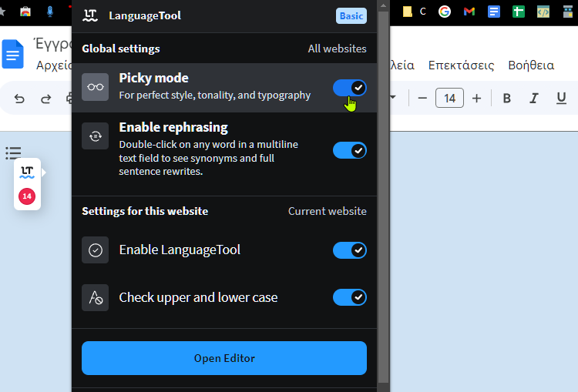Click the 'Current website' label

click(328, 211)
